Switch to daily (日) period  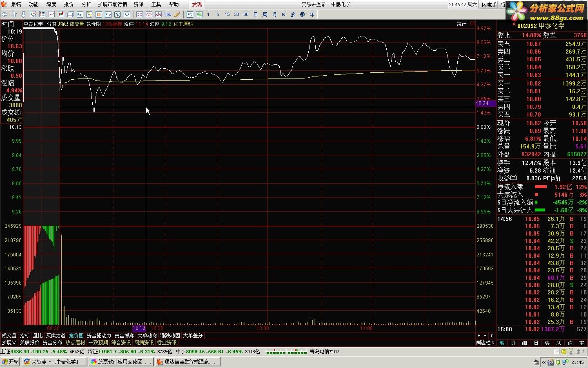256,14
